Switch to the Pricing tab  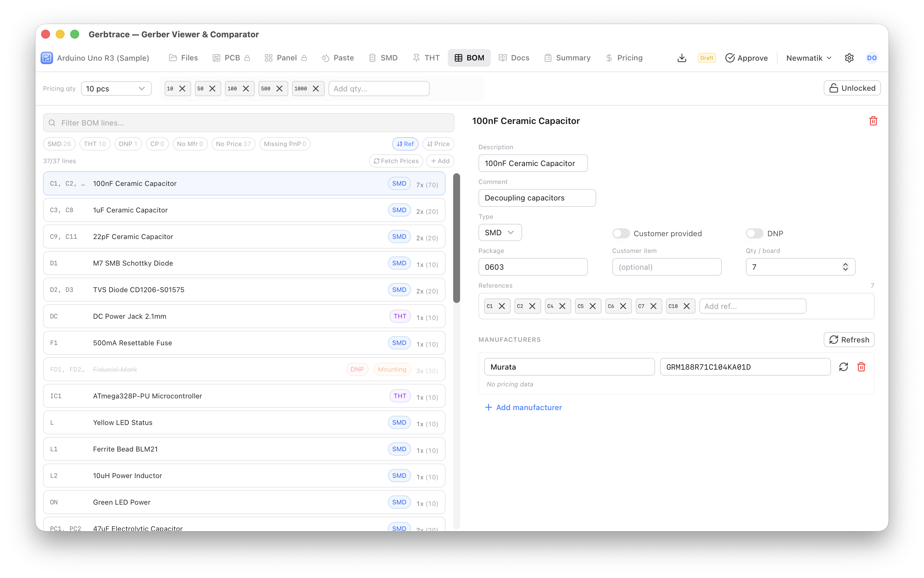[624, 58]
